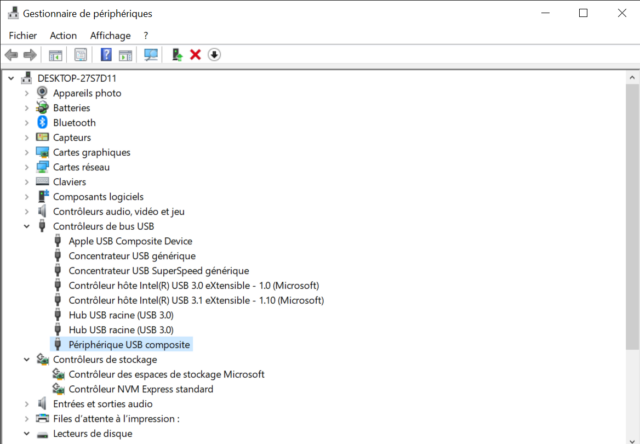Click the disable device down-arrow icon
Screen dimensions: 640x444
214,55
